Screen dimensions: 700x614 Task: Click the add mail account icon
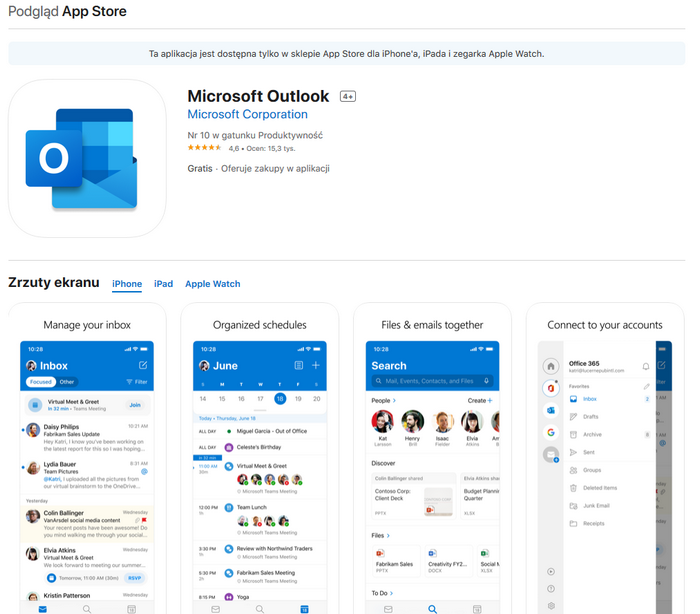[551, 455]
